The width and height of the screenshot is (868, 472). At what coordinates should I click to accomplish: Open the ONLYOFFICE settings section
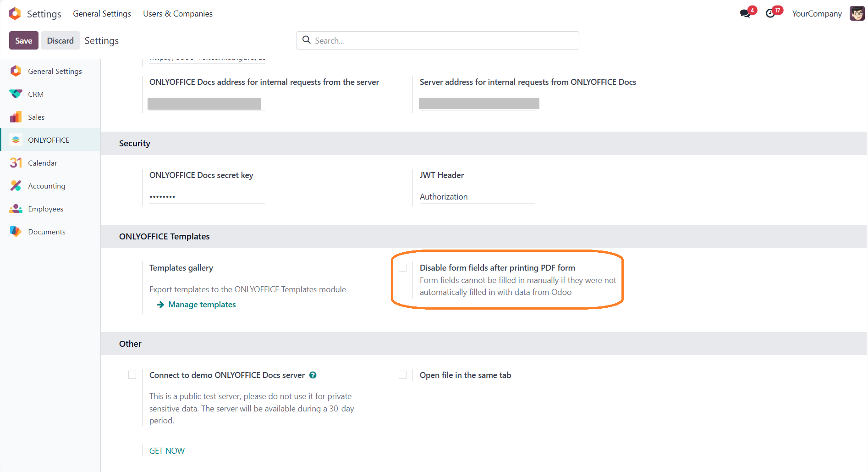[49, 139]
